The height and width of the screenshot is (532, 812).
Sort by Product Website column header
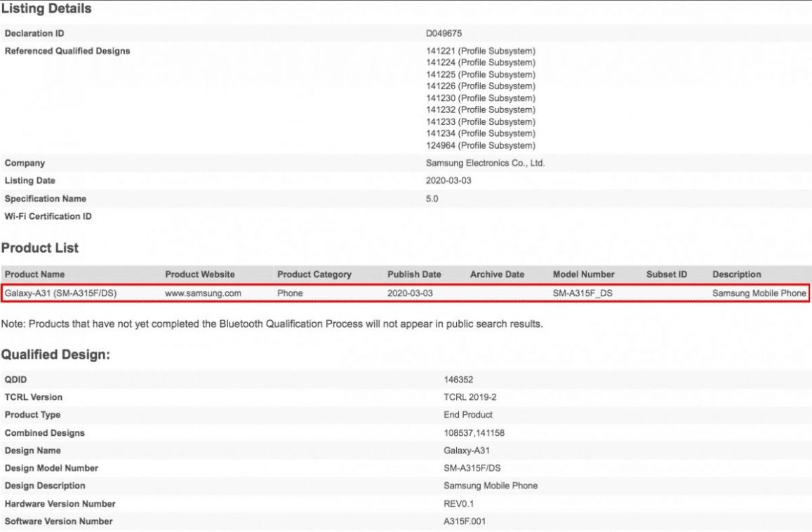(x=200, y=274)
